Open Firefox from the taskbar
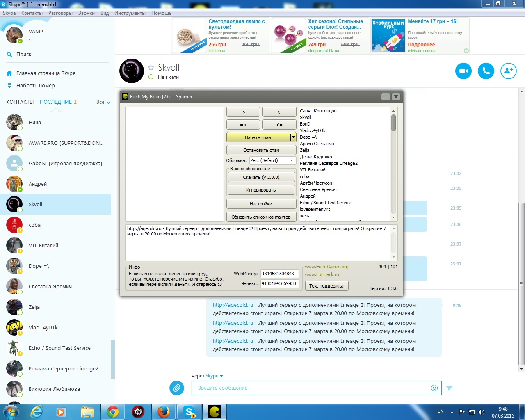 164,412
